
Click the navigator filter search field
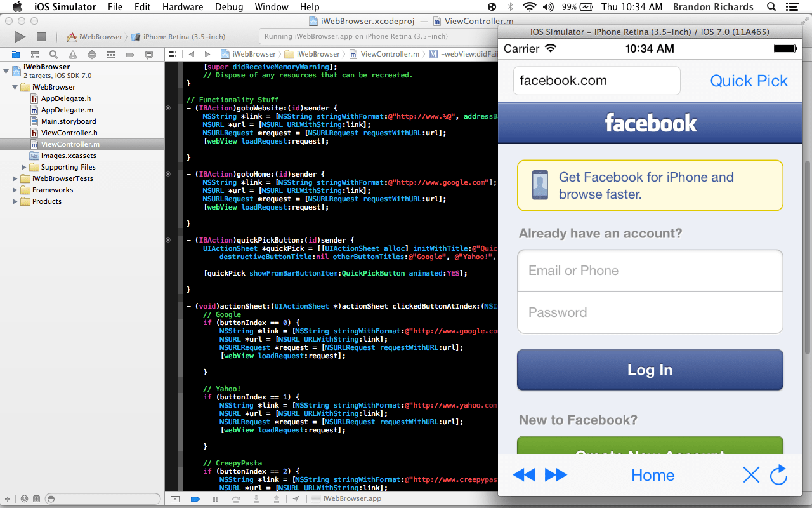(x=103, y=499)
